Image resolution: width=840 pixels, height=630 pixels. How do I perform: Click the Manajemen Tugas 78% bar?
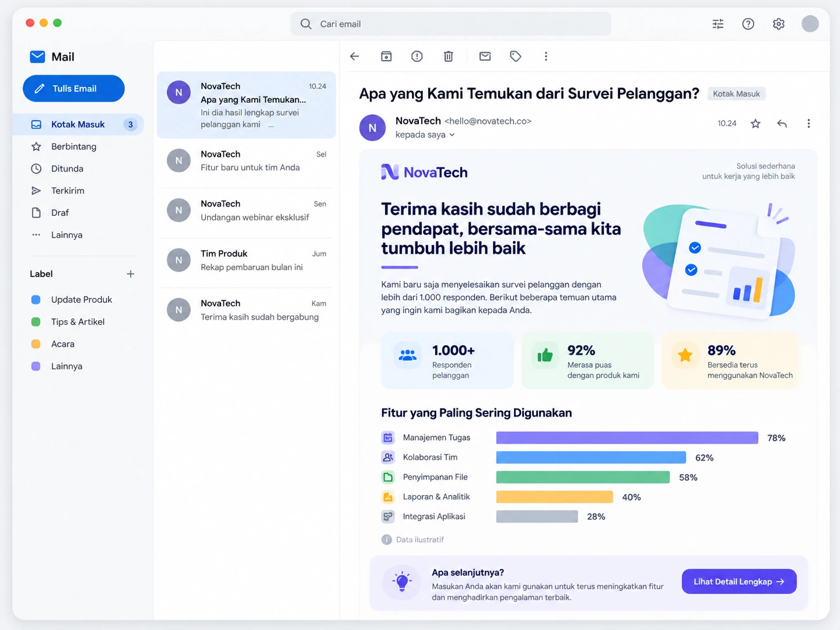tap(627, 438)
